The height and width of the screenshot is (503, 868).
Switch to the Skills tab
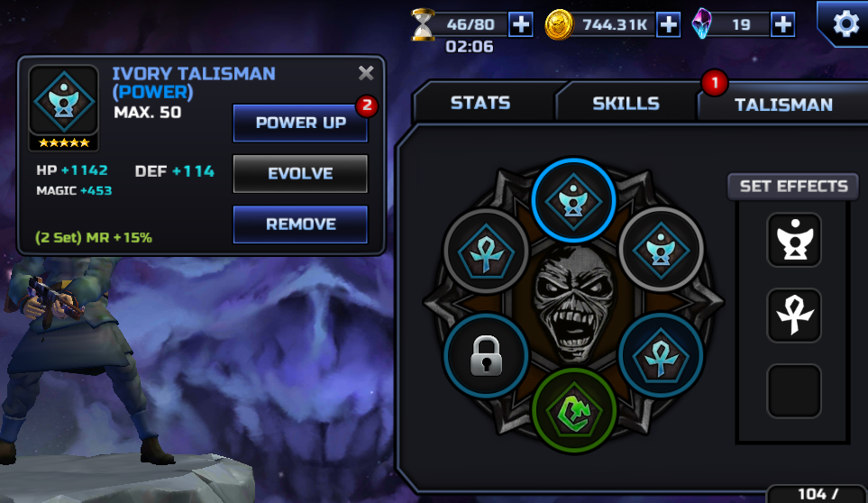click(626, 104)
